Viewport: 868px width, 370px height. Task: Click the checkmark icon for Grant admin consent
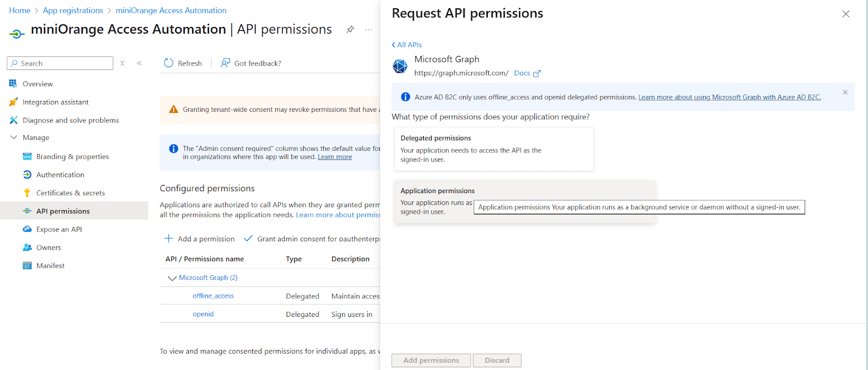click(x=248, y=238)
